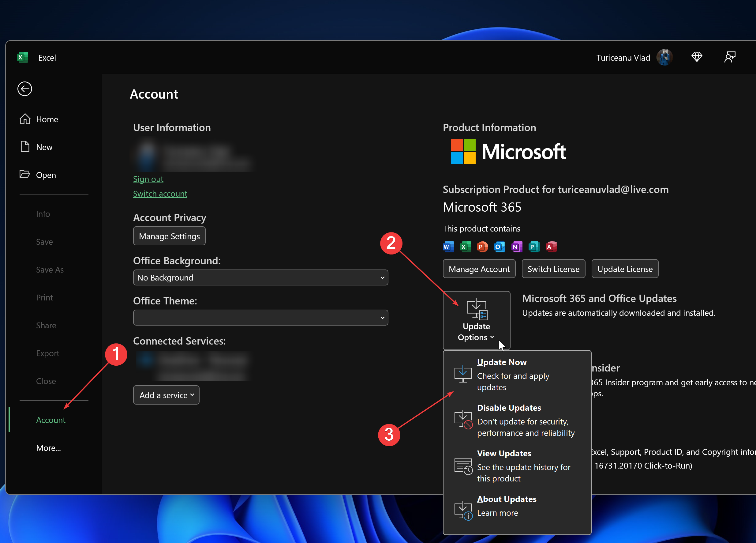Select View Updates menu entry
The image size is (756, 543).
517,466
